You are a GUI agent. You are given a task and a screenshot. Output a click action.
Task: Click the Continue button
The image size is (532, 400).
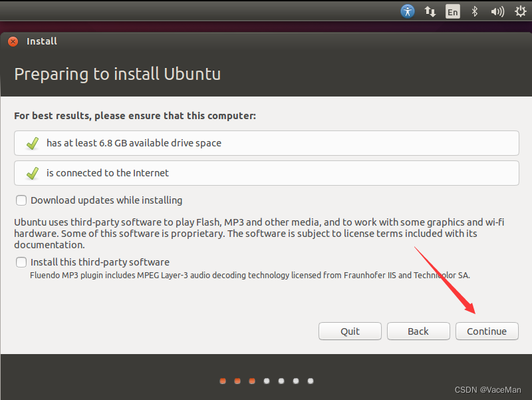click(487, 331)
